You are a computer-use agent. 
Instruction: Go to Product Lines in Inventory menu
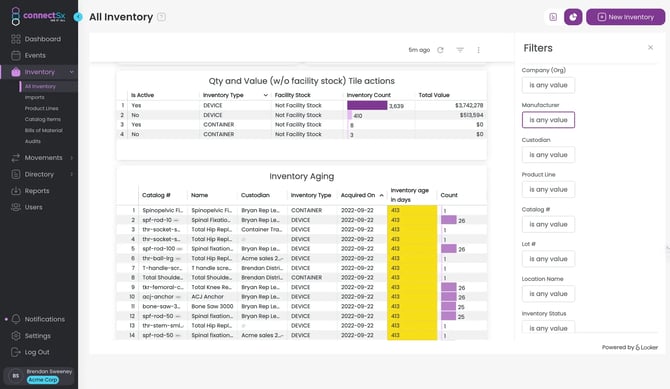point(41,108)
